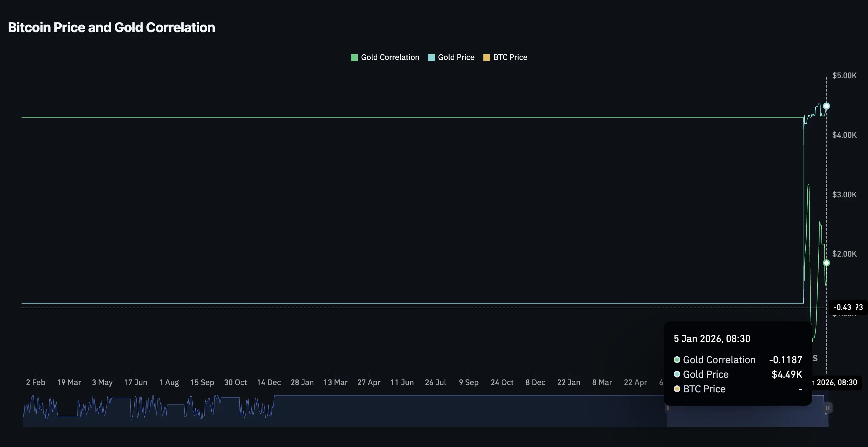Toggle the Gold Correlation series off via its legend entry
The width and height of the screenshot is (868, 447).
point(390,58)
